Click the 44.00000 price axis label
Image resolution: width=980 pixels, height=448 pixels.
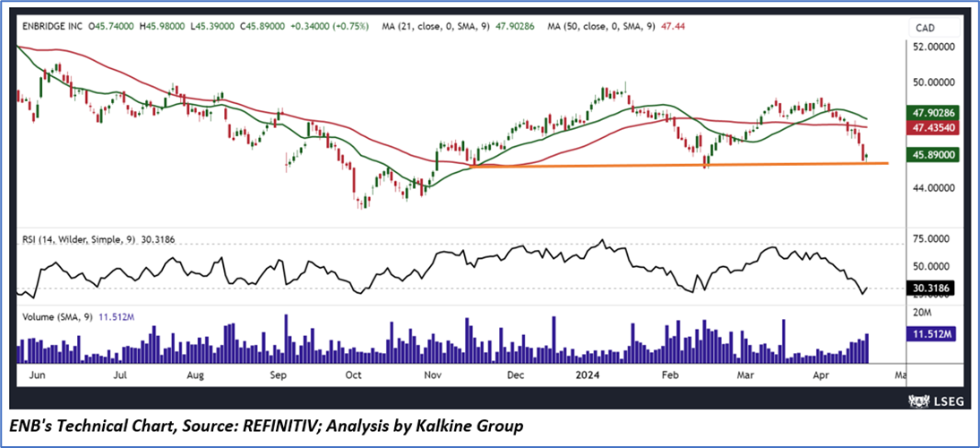click(935, 187)
